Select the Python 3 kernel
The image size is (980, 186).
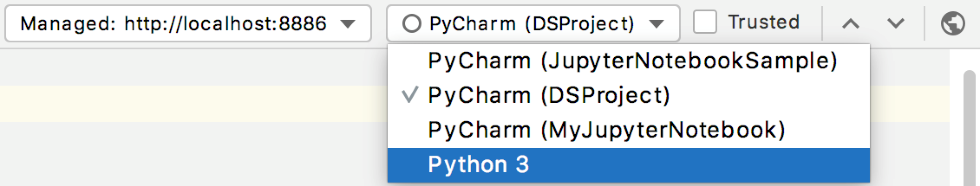[479, 164]
